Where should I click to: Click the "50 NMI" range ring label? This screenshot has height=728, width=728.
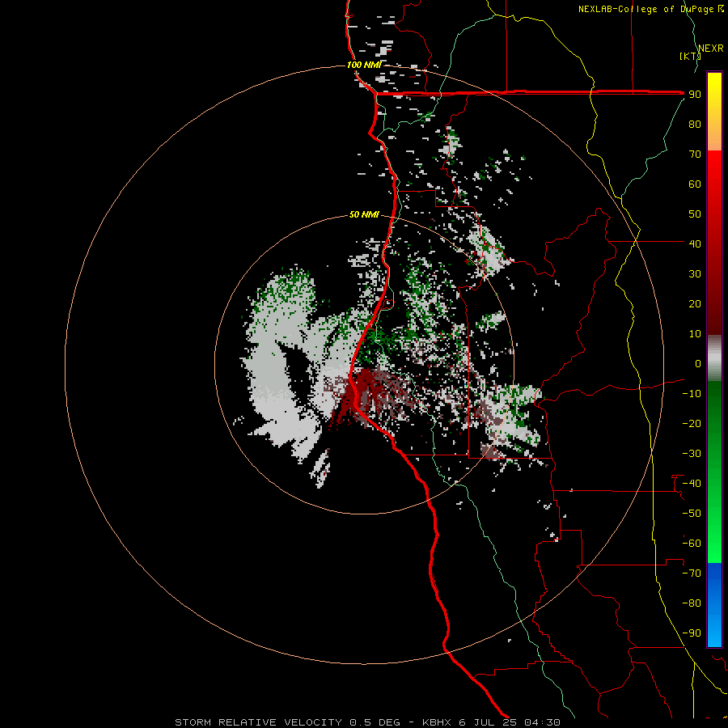click(x=364, y=214)
